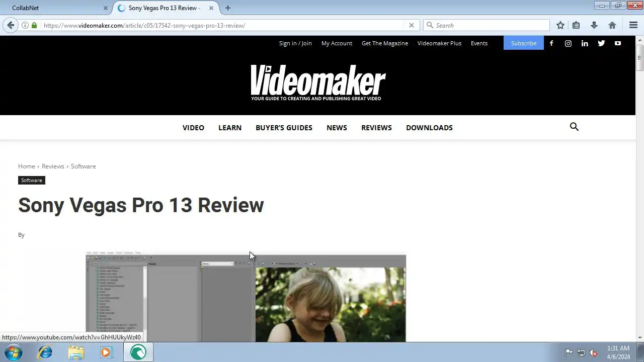
Task: Open network tray icon
Action: coord(581,352)
